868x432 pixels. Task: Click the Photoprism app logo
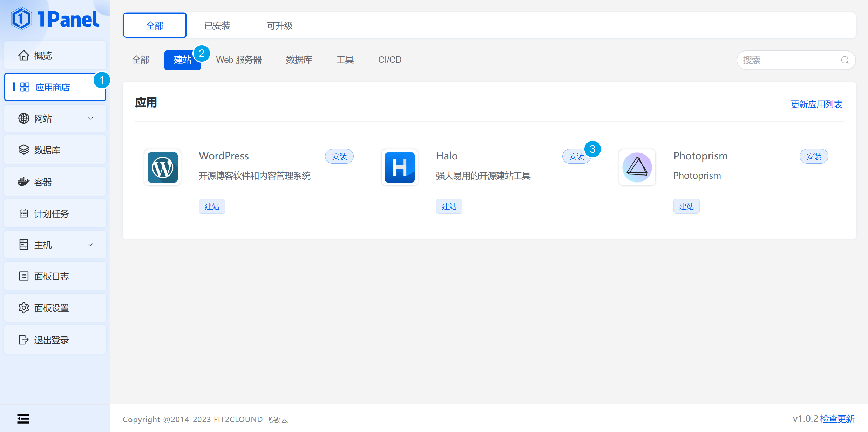click(x=637, y=167)
